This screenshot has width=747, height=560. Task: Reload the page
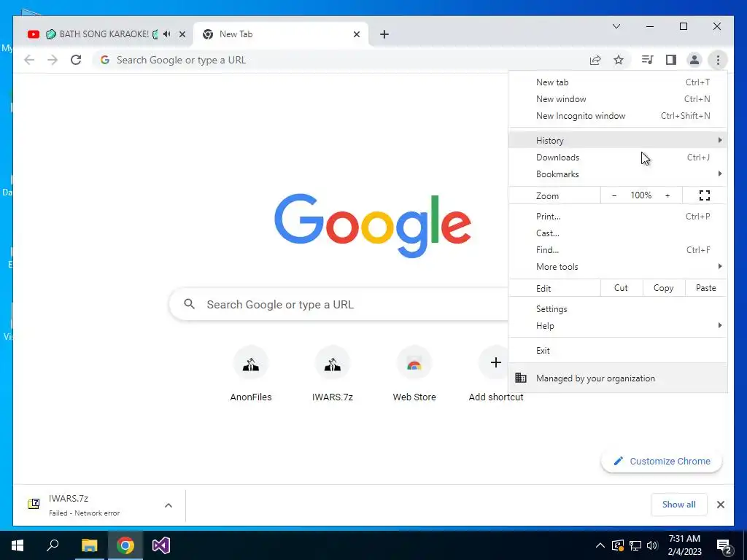click(x=76, y=60)
